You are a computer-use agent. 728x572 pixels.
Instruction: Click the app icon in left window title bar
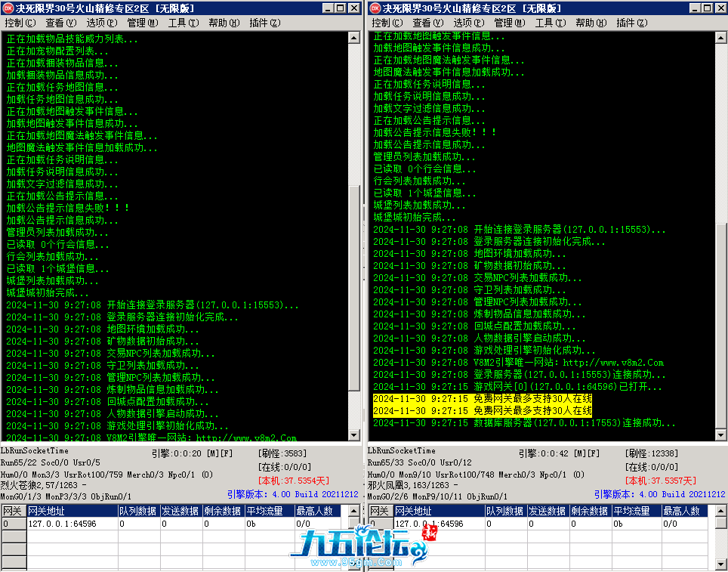[x=8, y=8]
